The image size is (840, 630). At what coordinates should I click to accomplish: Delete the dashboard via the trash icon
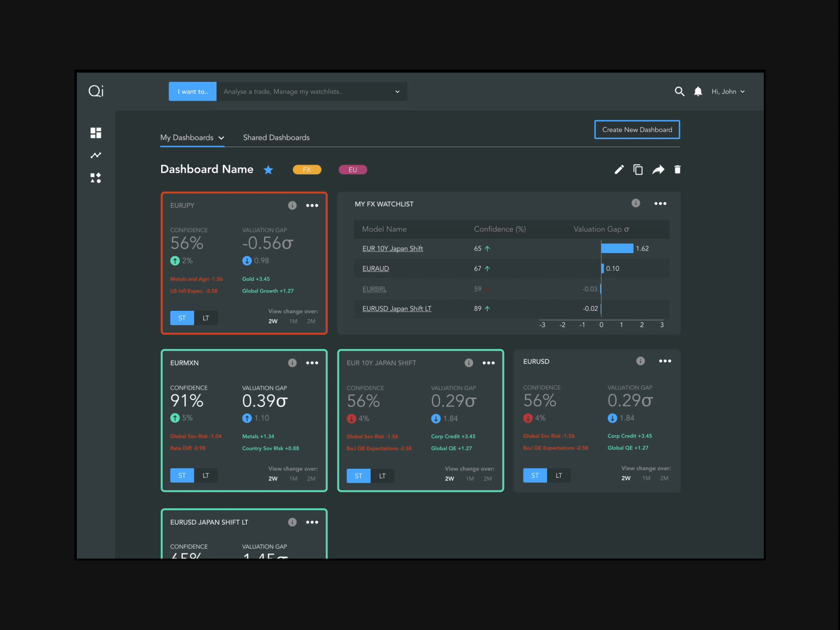point(677,170)
